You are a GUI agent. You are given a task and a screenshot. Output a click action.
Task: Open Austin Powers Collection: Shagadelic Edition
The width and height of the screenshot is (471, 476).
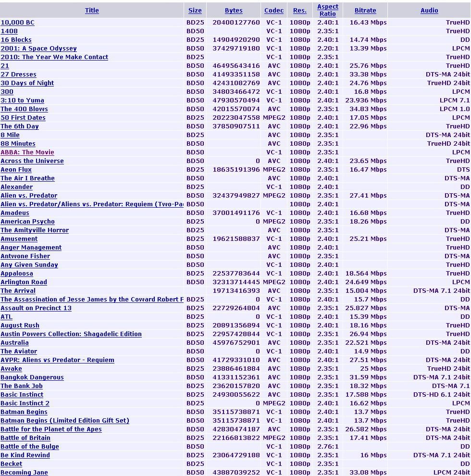pos(71,334)
